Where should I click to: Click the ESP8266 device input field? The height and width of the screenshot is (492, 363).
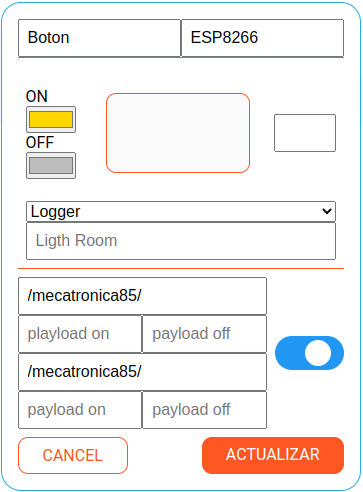coord(262,38)
